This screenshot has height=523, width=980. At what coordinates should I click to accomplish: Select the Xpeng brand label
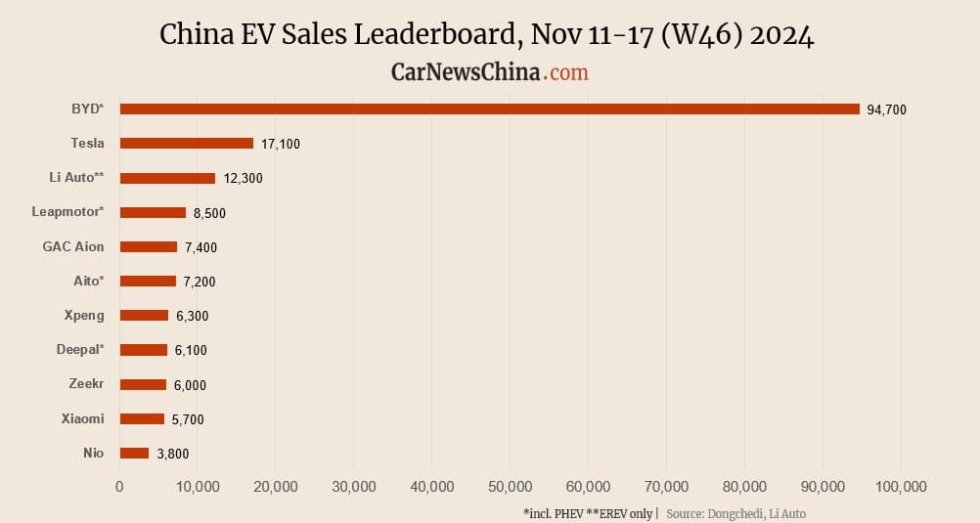pos(84,315)
